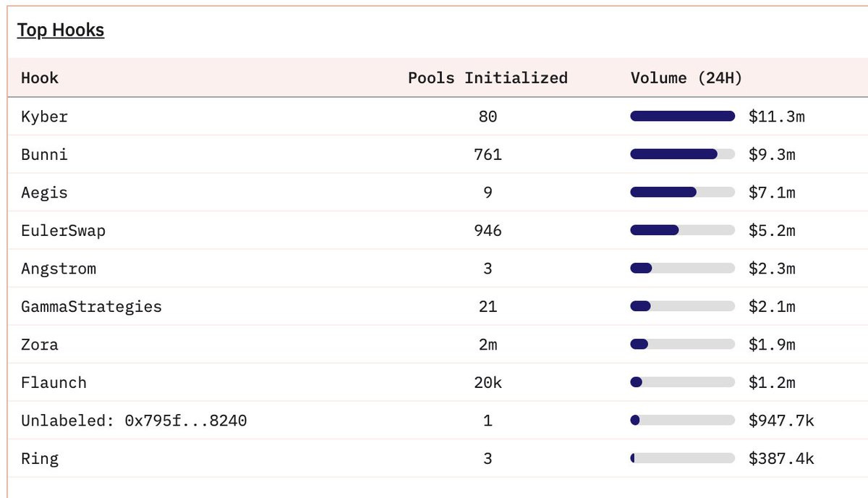Sort by the Hook column header

pos(40,78)
